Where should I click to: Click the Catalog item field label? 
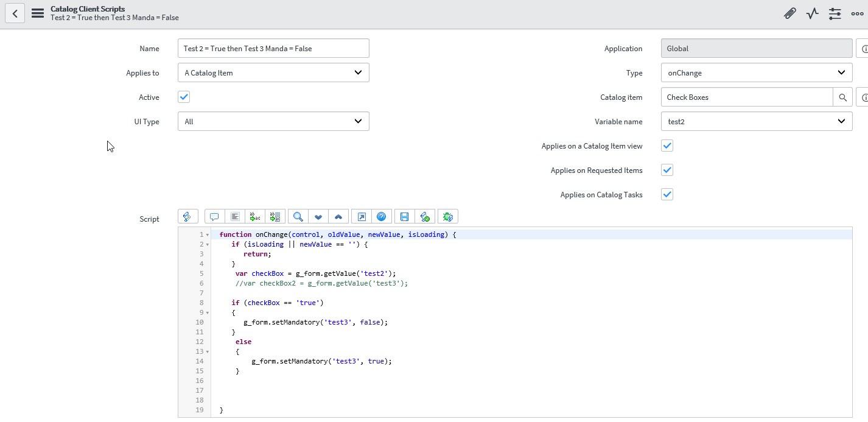tap(621, 97)
